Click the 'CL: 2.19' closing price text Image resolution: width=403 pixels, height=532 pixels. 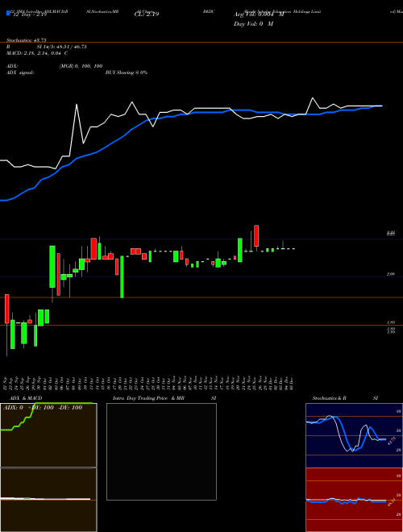pos(147,15)
